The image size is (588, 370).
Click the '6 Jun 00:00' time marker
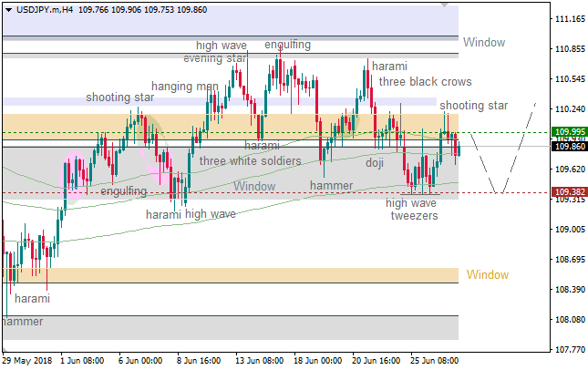click(139, 361)
